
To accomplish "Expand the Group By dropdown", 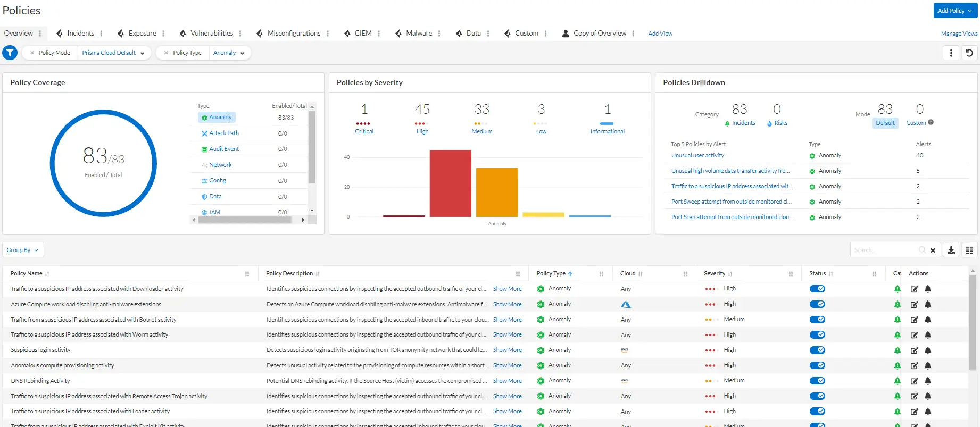I will (23, 250).
